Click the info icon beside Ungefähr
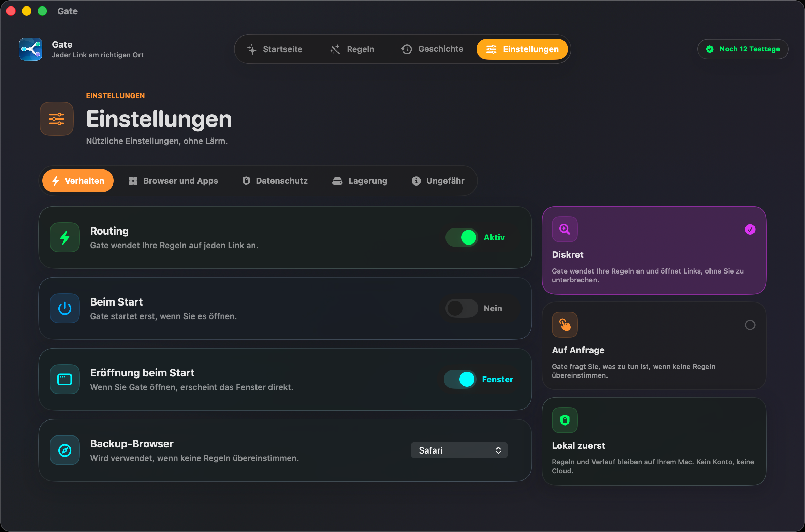The height and width of the screenshot is (532, 805). point(416,181)
